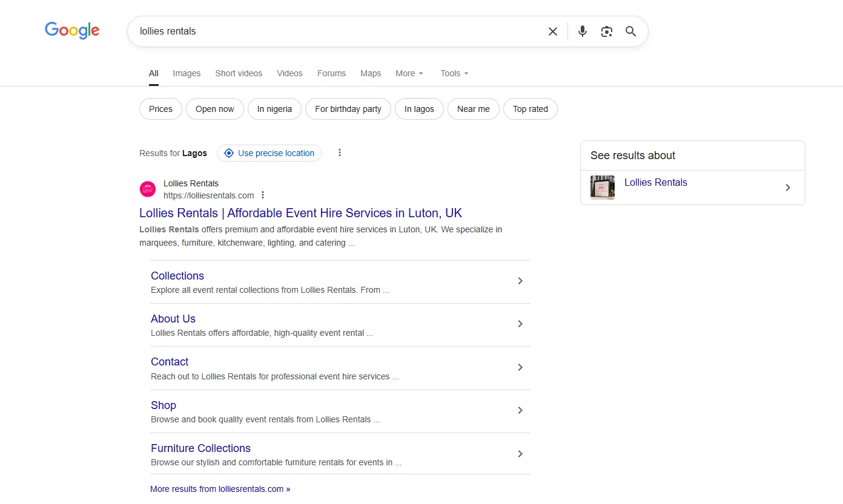Click the main result description snippet
The image size is (843, 504).
(321, 236)
